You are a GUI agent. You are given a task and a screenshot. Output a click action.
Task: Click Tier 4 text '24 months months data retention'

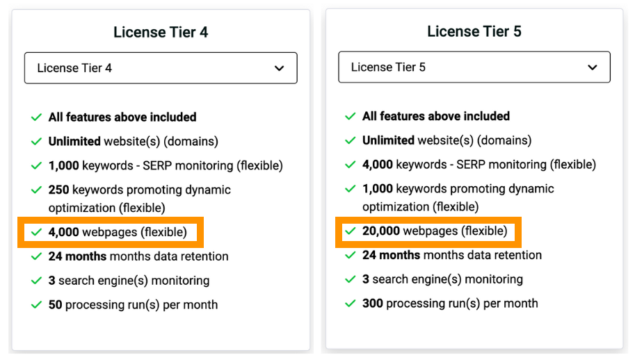pos(138,256)
